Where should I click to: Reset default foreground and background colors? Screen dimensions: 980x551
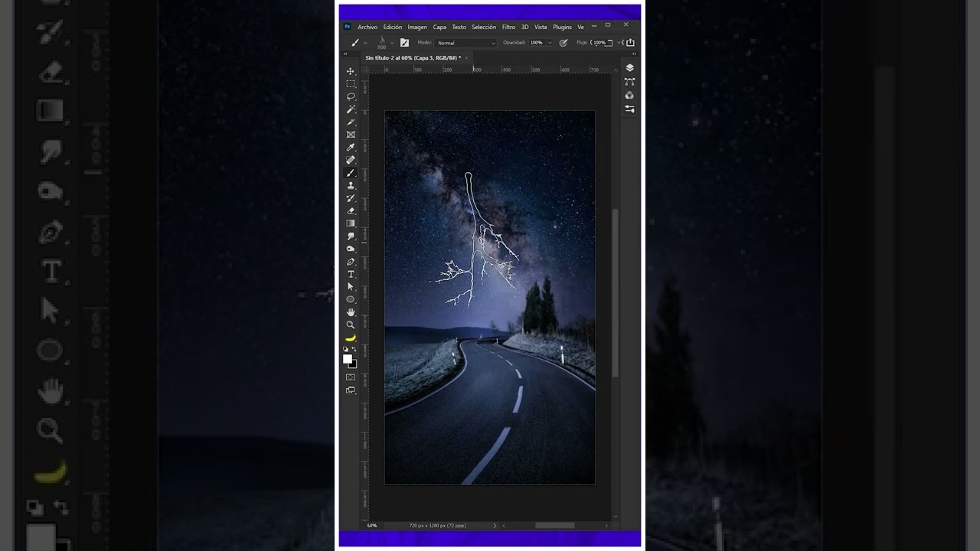coord(346,349)
